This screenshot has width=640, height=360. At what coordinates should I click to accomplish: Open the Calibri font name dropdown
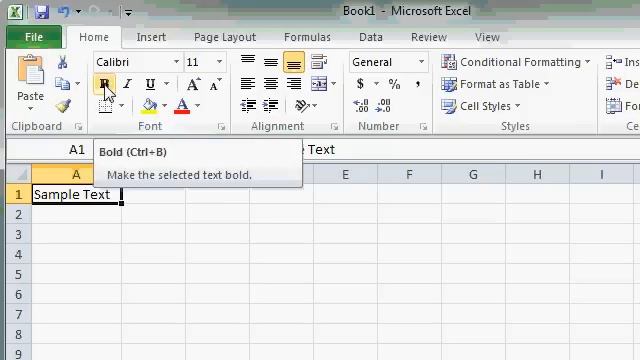176,62
